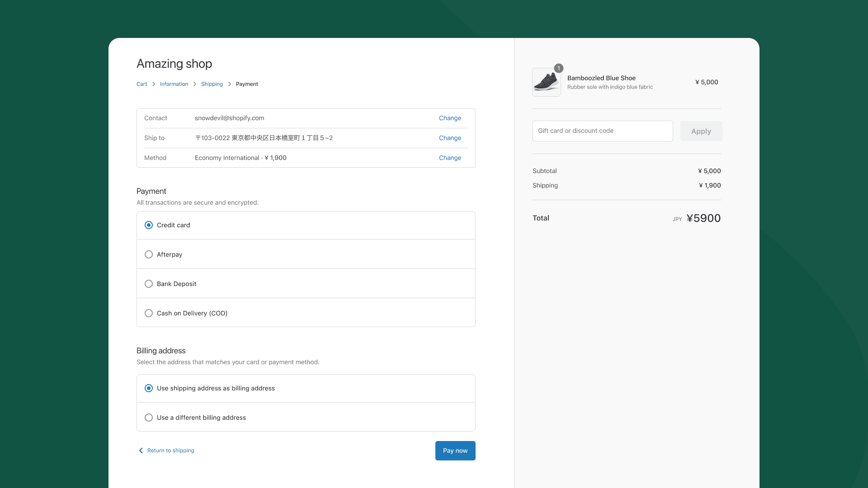The image size is (868, 488).
Task: Click the Bamboozled Blue Shoe product thumbnail
Action: click(546, 82)
